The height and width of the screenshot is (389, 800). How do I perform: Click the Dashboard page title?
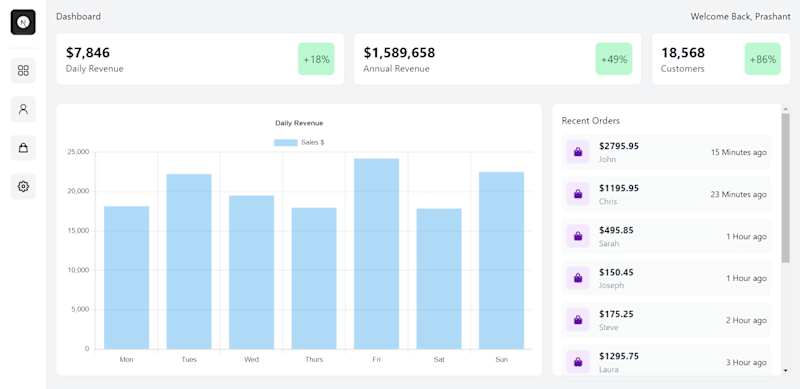(79, 16)
